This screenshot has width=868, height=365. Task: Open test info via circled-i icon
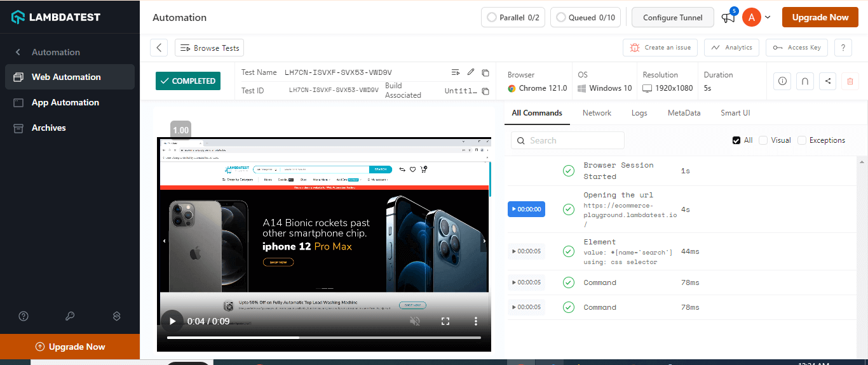click(x=782, y=81)
